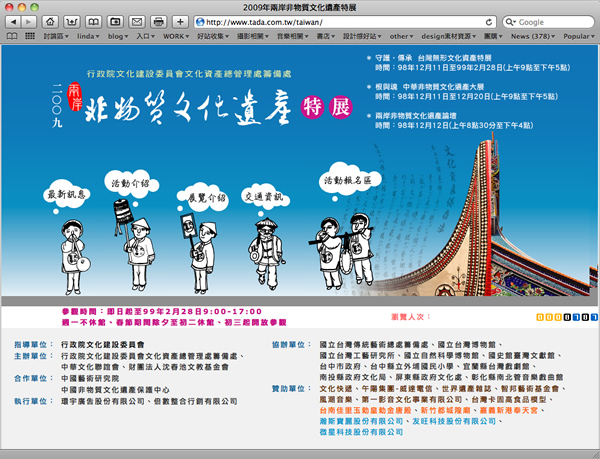The height and width of the screenshot is (459, 600).
Task: Click the lantern-holding character under 活動介紹
Action: point(135,245)
